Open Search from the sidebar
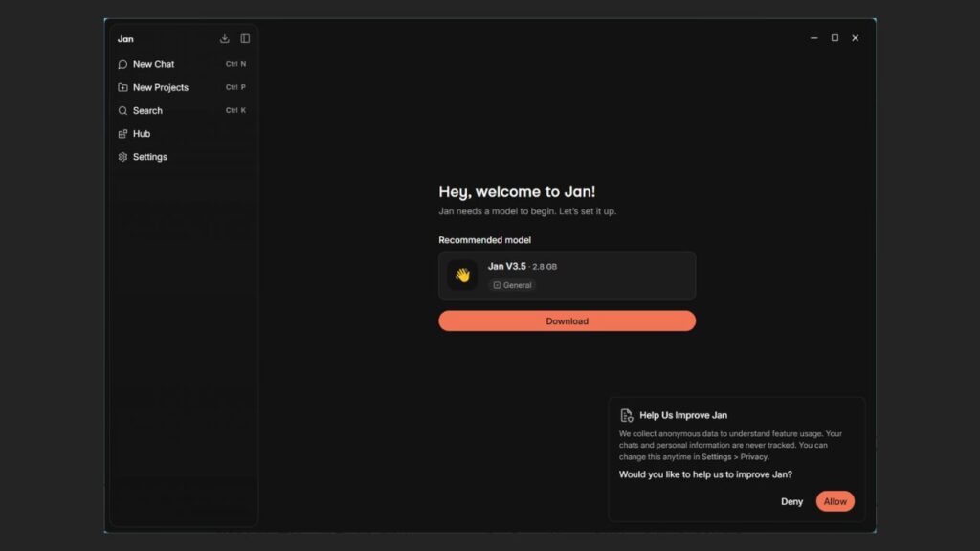This screenshot has height=551, width=980. click(183, 111)
